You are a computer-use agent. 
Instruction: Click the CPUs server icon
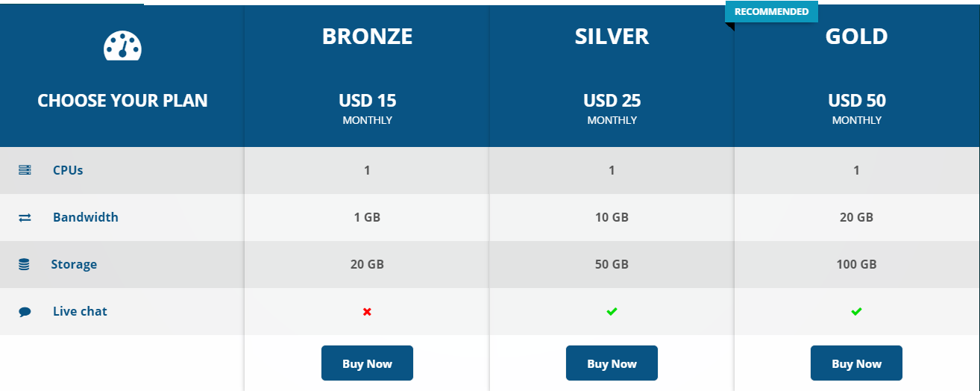coord(25,170)
